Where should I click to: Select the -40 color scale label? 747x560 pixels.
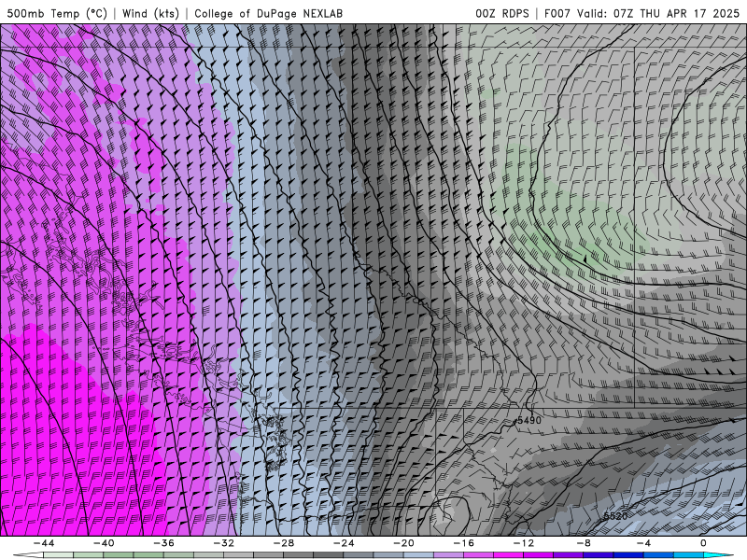point(104,543)
